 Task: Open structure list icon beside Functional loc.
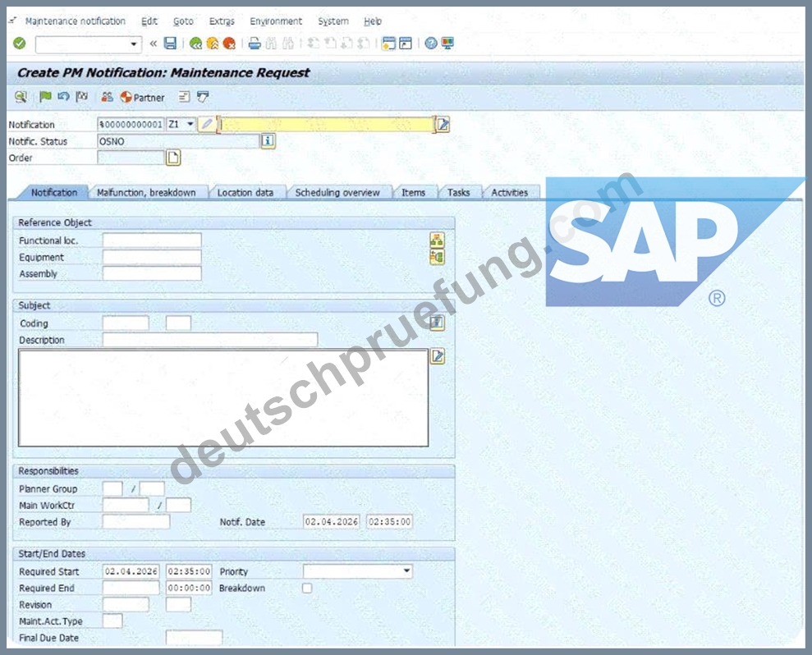coord(437,240)
